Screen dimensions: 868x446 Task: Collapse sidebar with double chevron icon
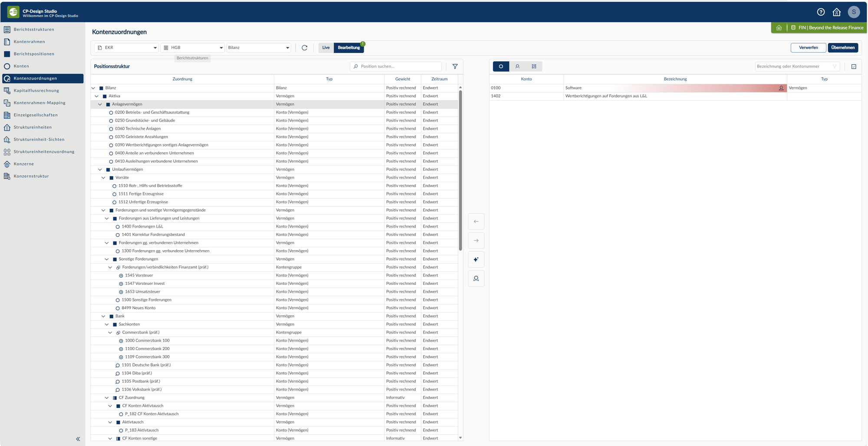tap(78, 439)
